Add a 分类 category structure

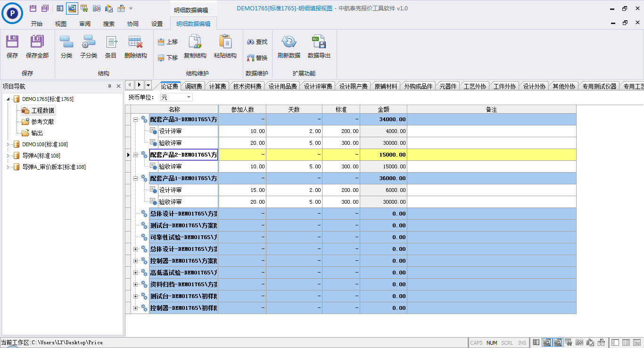(x=66, y=47)
